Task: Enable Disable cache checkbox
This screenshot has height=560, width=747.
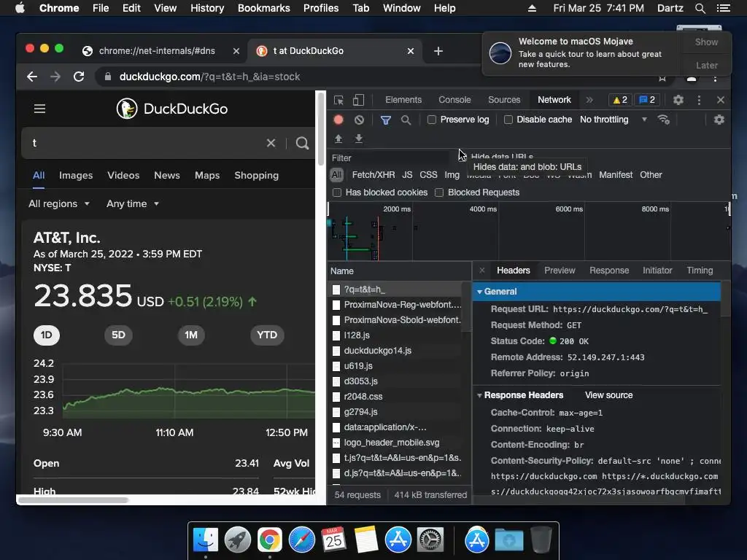Action: click(x=508, y=120)
